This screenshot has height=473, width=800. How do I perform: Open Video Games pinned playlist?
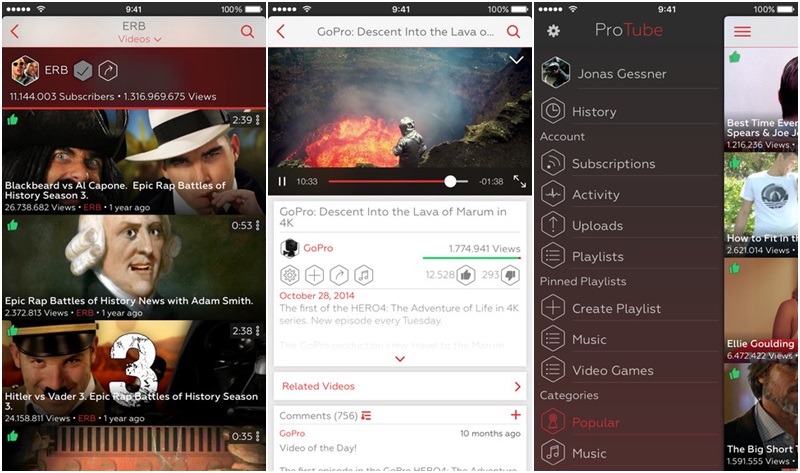[x=629, y=370]
